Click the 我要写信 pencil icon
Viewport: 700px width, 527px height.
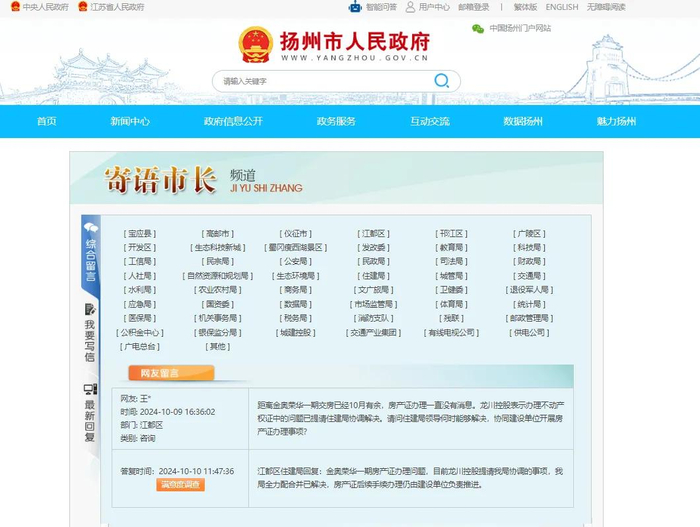(x=90, y=309)
